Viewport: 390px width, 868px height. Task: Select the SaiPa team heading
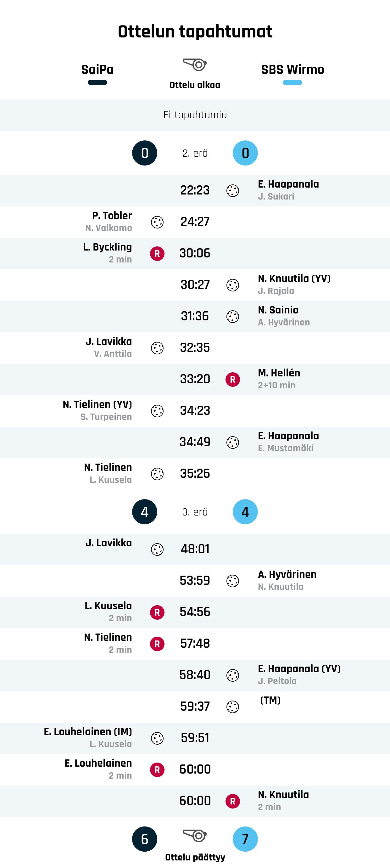pos(97,70)
